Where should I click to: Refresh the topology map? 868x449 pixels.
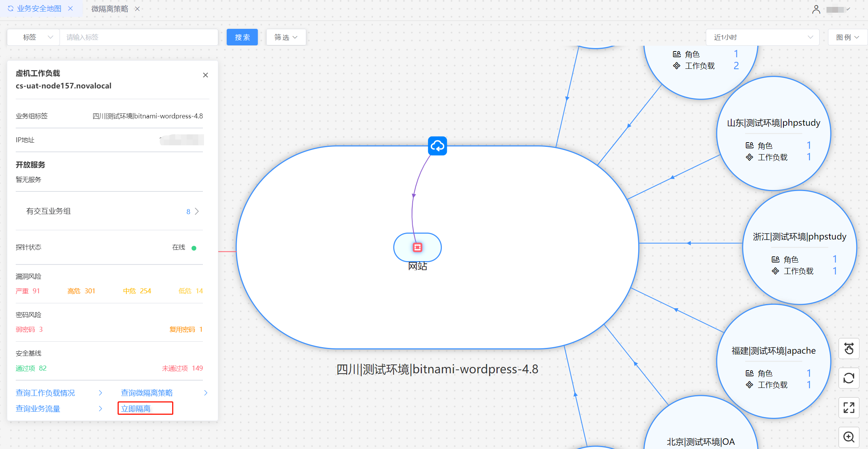coord(849,378)
